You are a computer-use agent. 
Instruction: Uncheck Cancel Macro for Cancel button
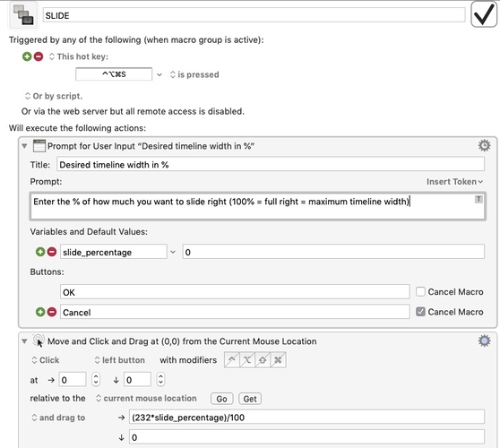pos(420,312)
